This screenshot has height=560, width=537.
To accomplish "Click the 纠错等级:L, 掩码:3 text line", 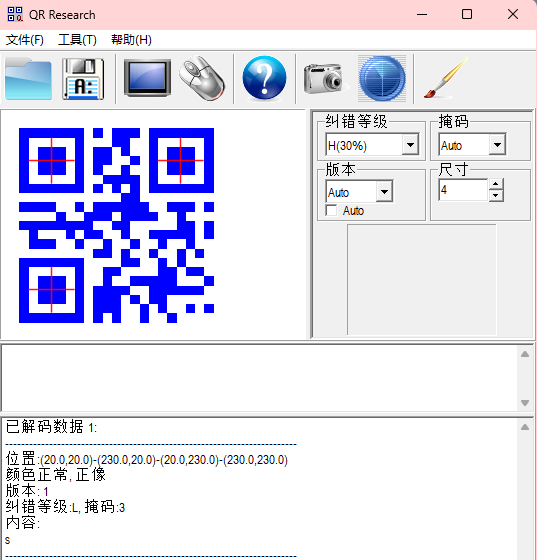I will (65, 507).
